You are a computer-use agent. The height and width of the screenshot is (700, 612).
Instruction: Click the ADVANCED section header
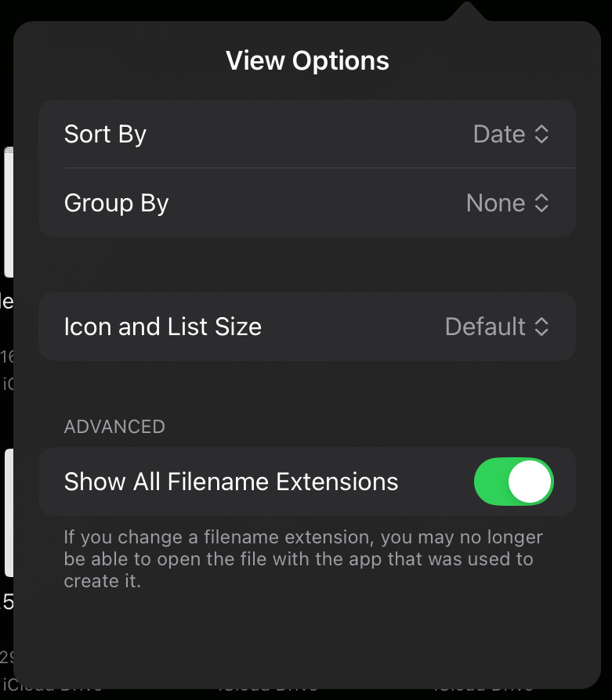coord(114,427)
